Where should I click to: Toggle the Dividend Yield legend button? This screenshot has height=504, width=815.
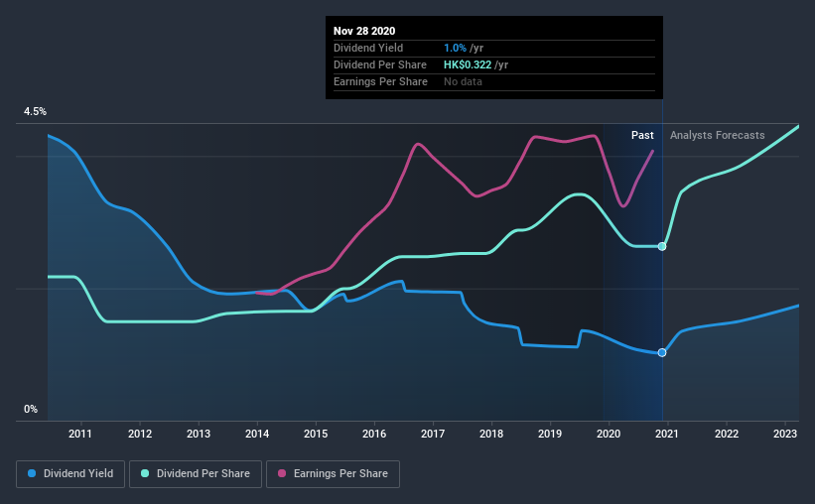(x=70, y=474)
